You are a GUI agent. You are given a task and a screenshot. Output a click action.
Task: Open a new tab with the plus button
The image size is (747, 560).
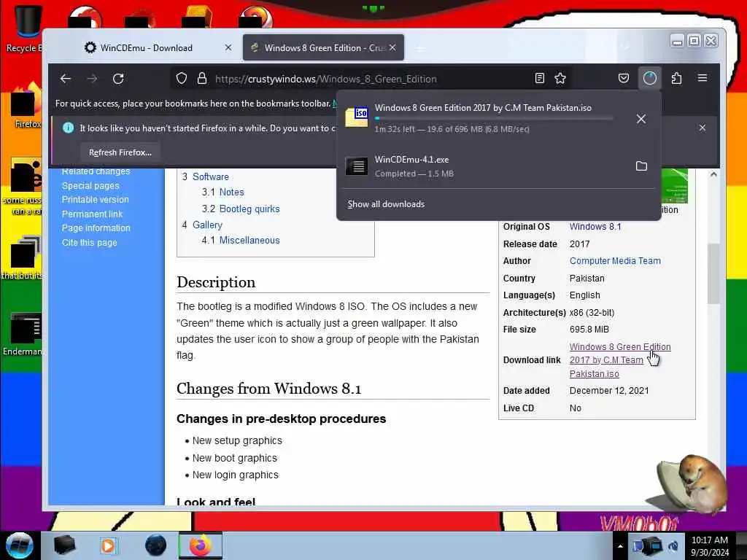pyautogui.click(x=419, y=48)
